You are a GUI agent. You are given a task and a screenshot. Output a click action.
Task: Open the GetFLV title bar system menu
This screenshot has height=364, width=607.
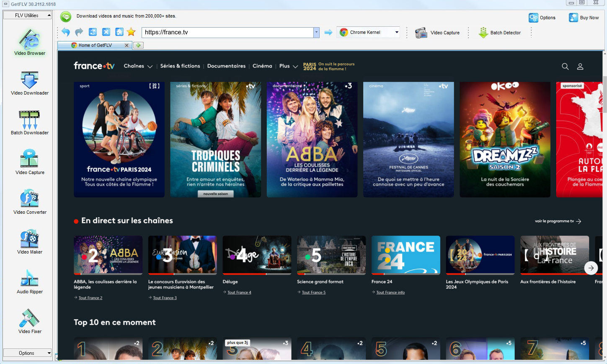pyautogui.click(x=5, y=4)
